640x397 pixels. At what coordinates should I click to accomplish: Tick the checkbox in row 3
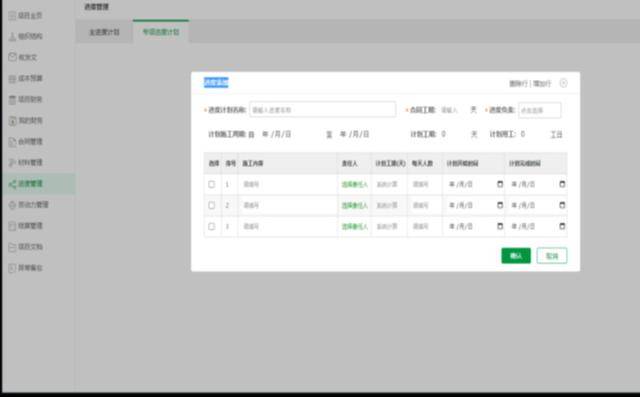211,226
